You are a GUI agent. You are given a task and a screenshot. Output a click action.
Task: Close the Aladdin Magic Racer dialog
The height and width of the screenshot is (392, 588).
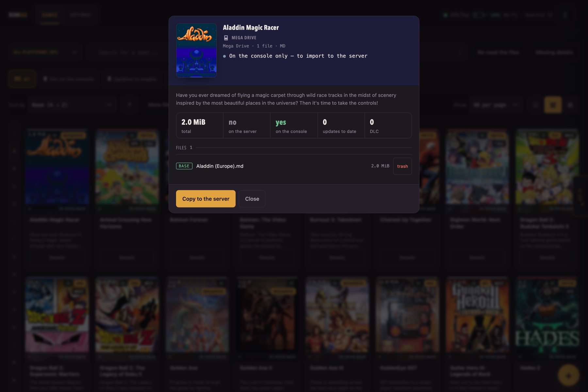[252, 199]
